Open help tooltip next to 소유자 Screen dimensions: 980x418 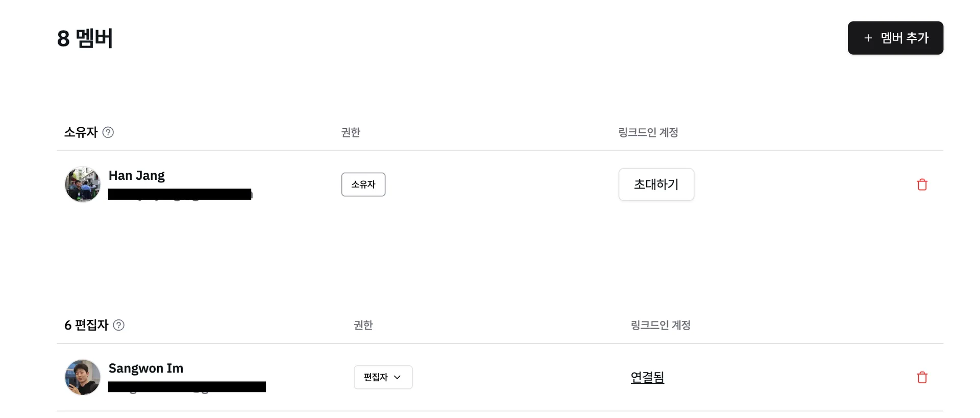tap(108, 132)
